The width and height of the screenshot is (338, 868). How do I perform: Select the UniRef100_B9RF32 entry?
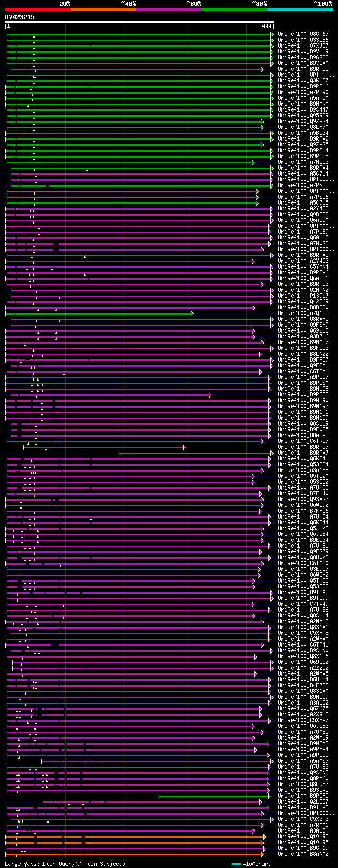click(x=303, y=395)
